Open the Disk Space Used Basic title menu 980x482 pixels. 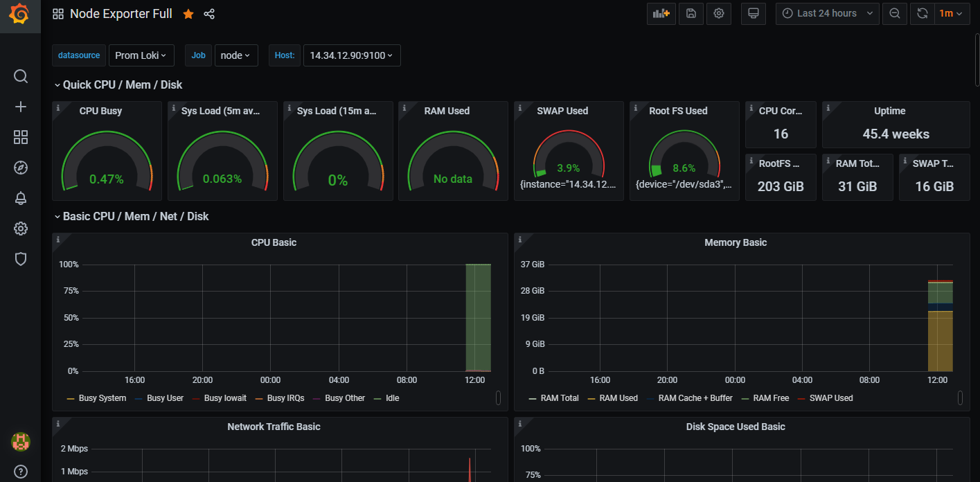pos(736,427)
